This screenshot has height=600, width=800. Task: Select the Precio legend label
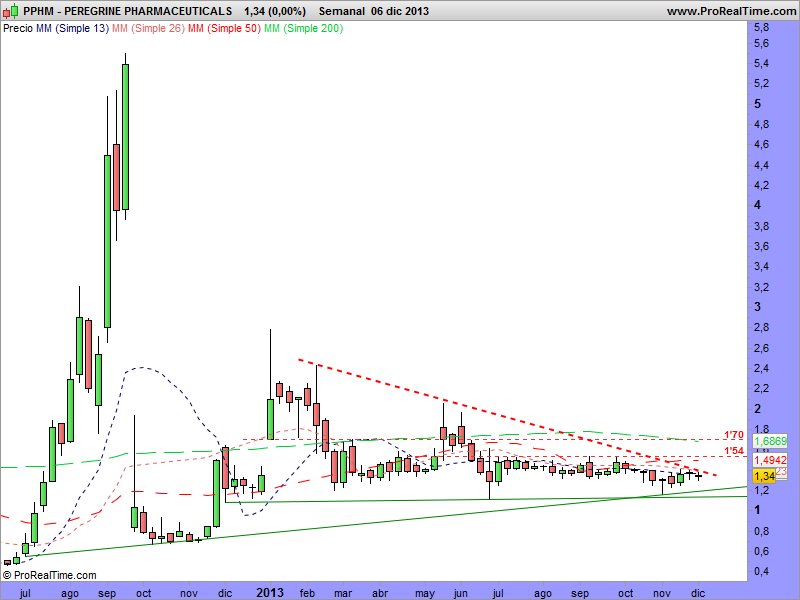pyautogui.click(x=18, y=29)
